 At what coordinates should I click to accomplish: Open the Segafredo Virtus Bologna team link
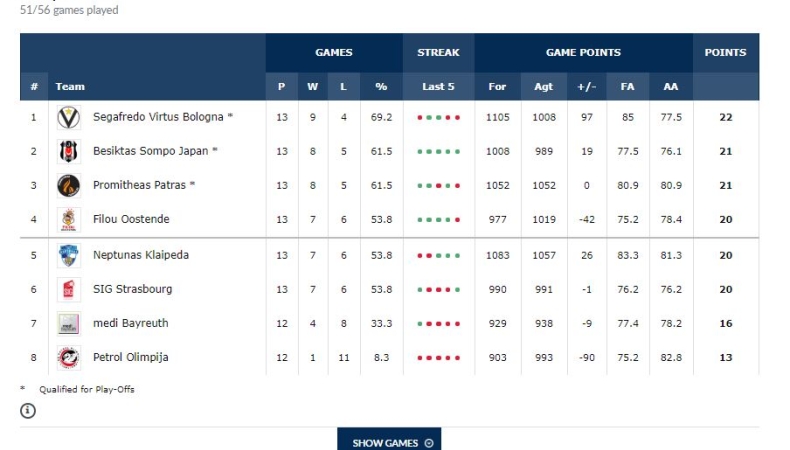[162, 117]
